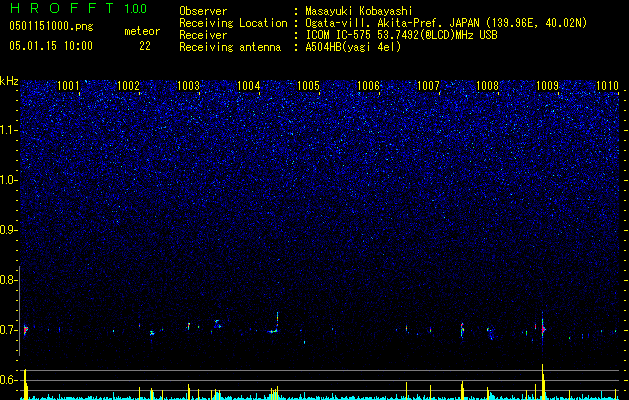
Task: Click the Receiving Location label
Action: (x=233, y=23)
